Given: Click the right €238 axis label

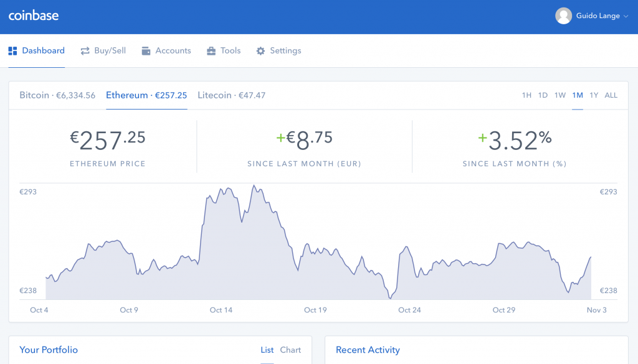Looking at the screenshot, I should point(608,291).
